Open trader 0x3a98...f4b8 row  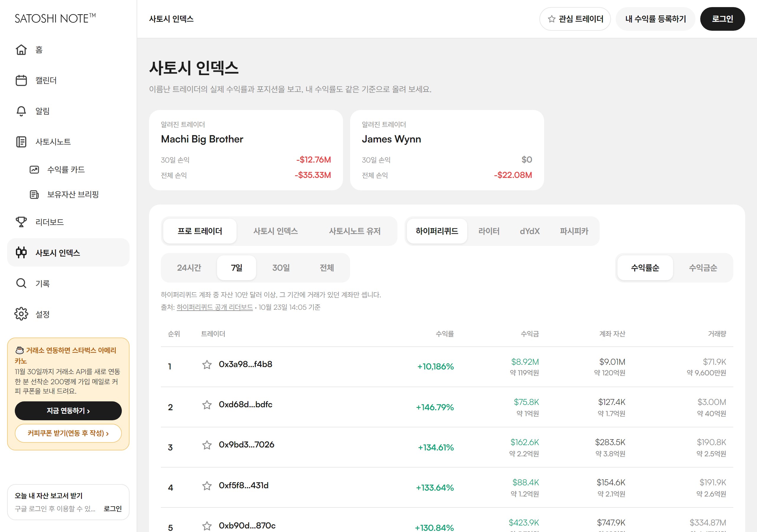pyautogui.click(x=447, y=367)
